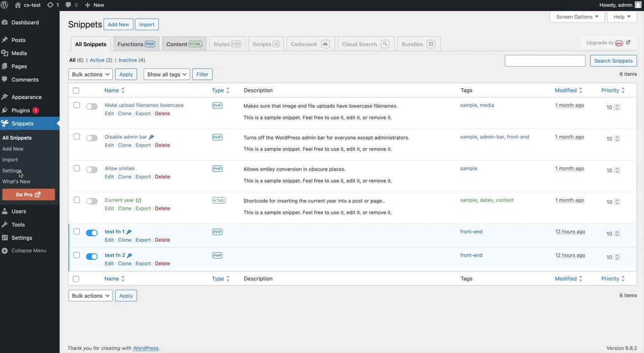The image size is (644, 353).
Task: Open the updates icon in admin bar
Action: pyautogui.click(x=50, y=5)
